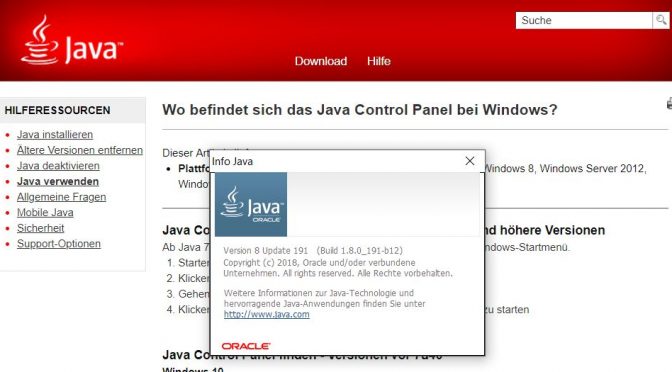Screen dimensions: 672x372
Task: Open the Hilfe menu item
Action: point(378,61)
